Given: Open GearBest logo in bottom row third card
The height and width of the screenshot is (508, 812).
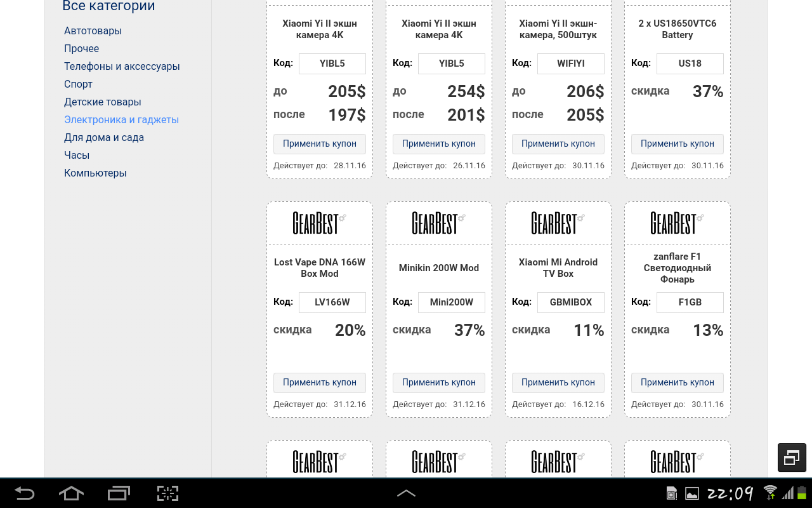Looking at the screenshot, I should click(558, 462).
